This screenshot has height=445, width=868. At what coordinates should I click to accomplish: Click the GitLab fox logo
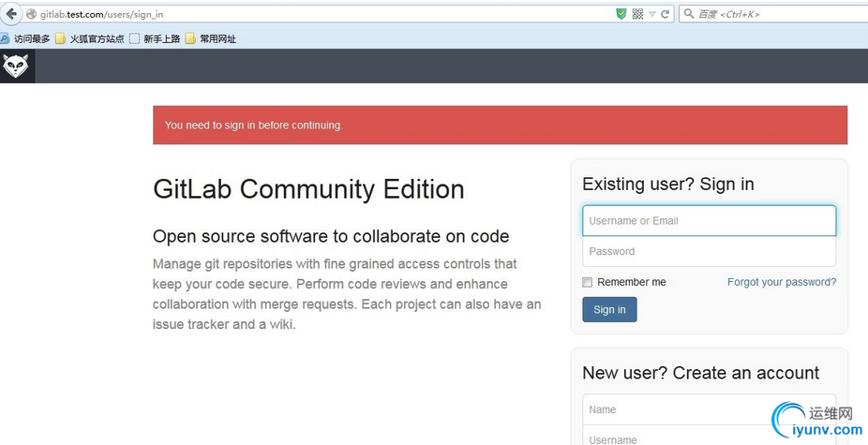[x=16, y=67]
